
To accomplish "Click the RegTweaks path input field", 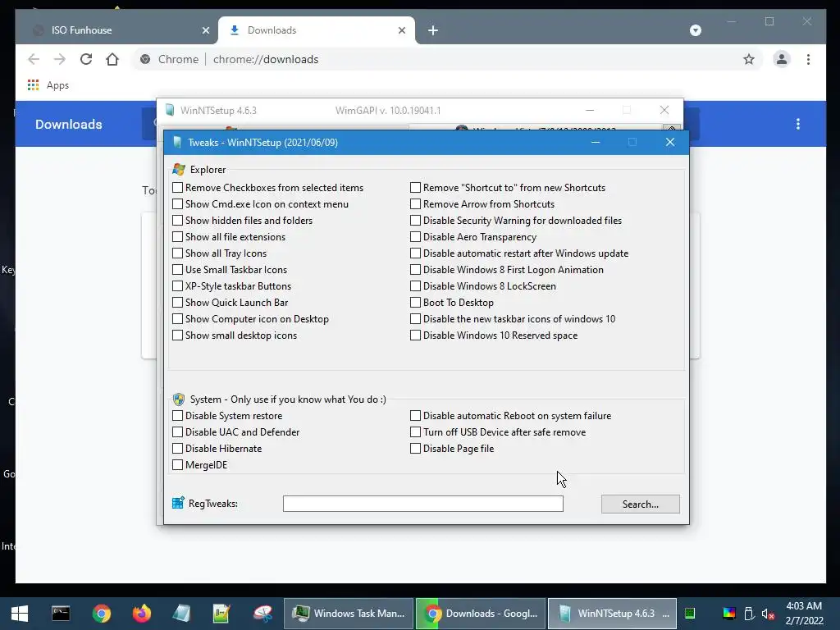I will point(423,504).
